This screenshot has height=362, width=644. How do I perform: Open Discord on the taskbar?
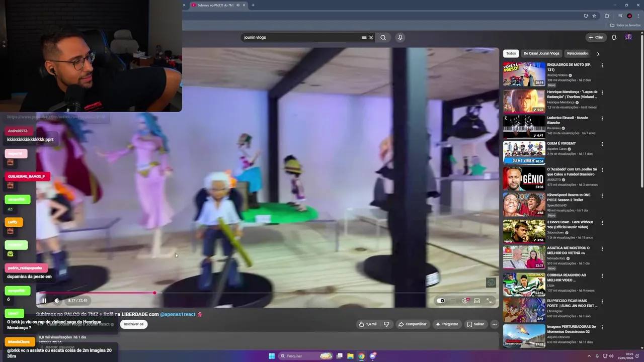(373, 356)
